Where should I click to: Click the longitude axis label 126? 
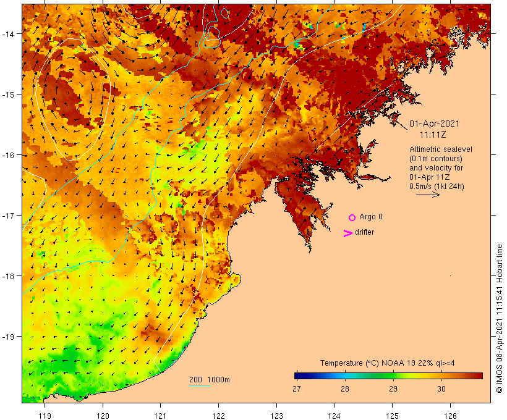[x=450, y=416]
